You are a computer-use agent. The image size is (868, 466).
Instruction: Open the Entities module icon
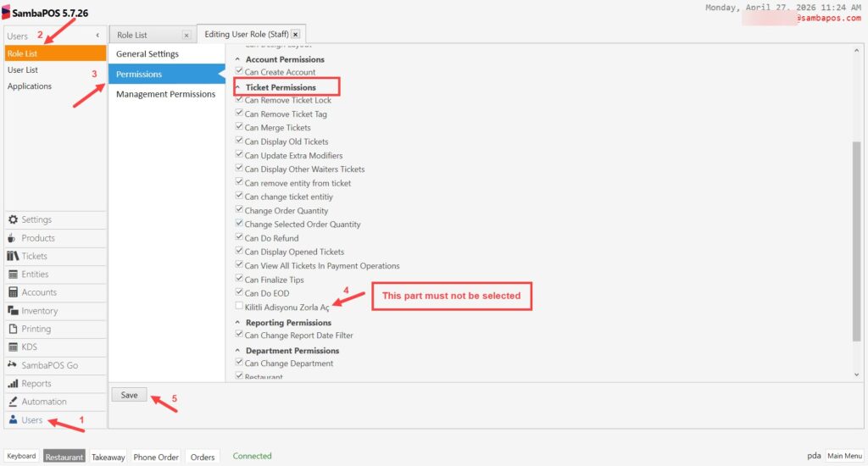pos(13,275)
